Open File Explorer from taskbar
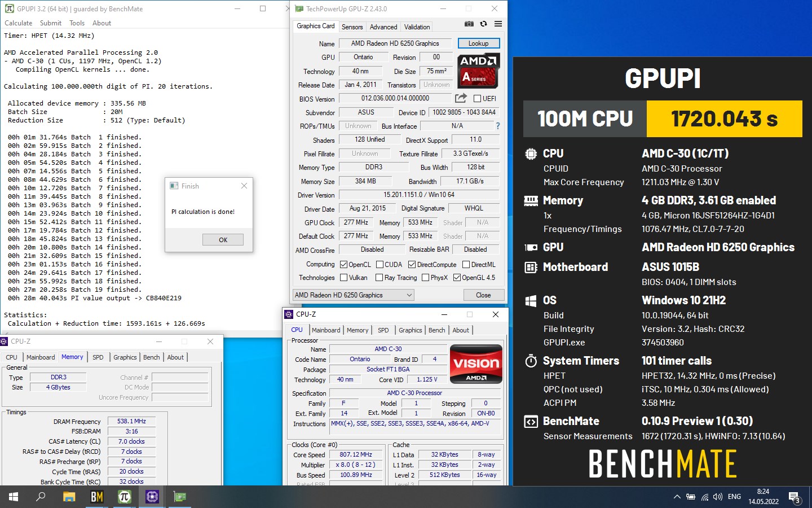Viewport: 812px width, 508px height. (69, 497)
